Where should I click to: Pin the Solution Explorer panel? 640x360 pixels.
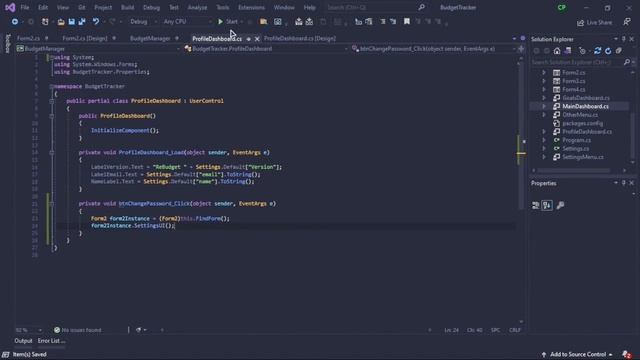point(624,39)
